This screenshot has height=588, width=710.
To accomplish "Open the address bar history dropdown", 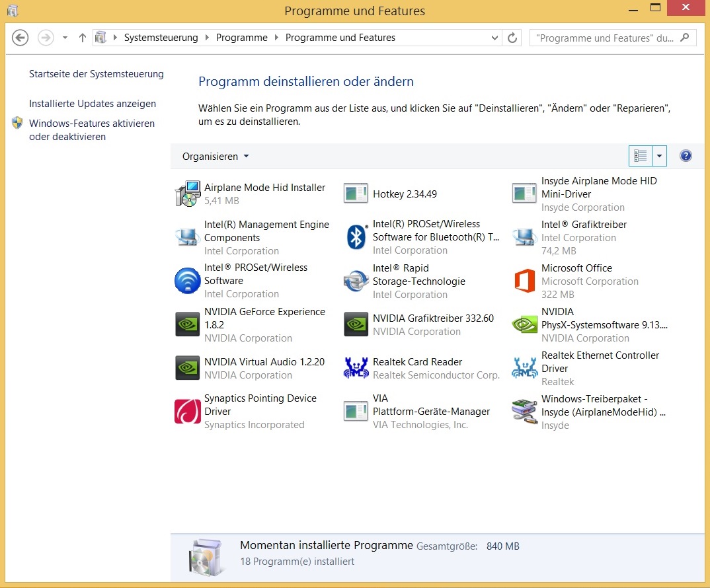I will tap(494, 38).
